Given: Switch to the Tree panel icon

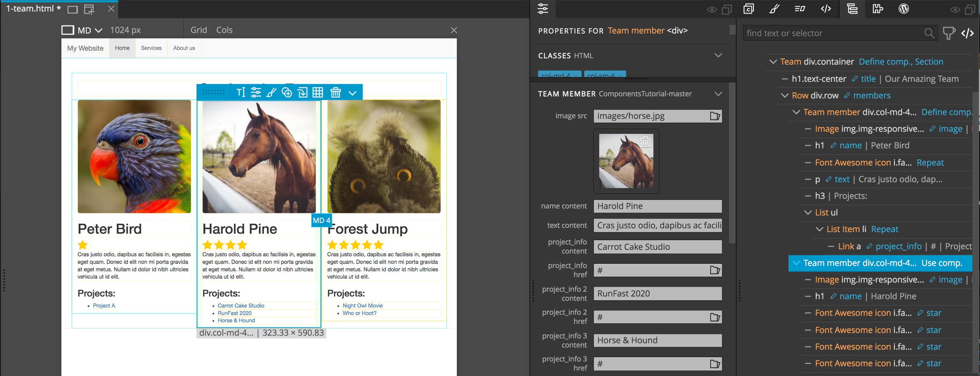Looking at the screenshot, I should click(x=852, y=9).
